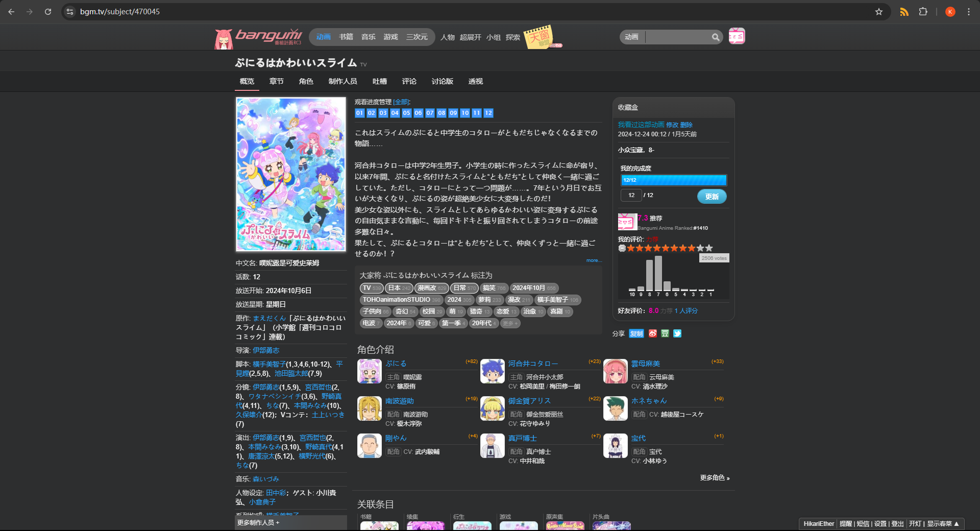
Task: Select episode 12 progress box
Action: click(x=488, y=113)
